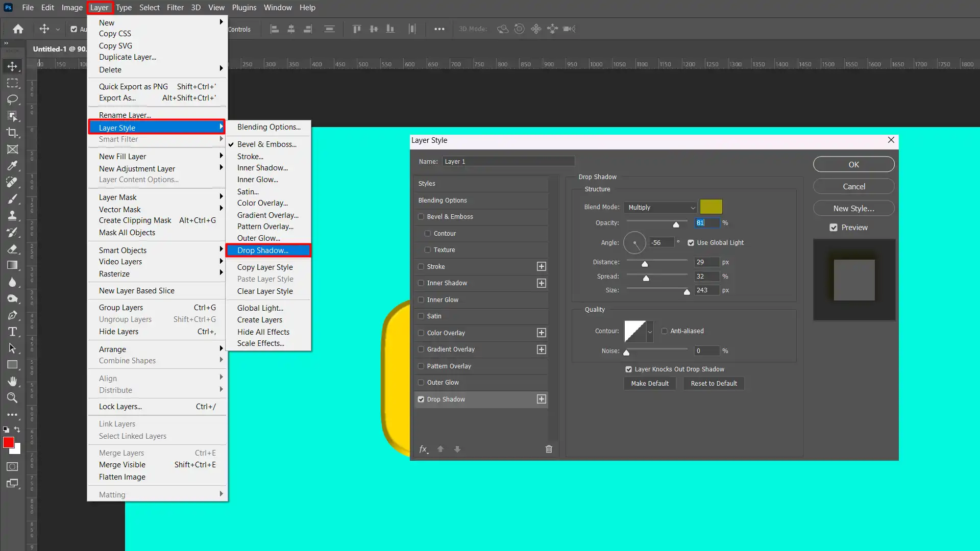The width and height of the screenshot is (980, 551).
Task: Open the Blending Options section
Action: [x=481, y=201]
